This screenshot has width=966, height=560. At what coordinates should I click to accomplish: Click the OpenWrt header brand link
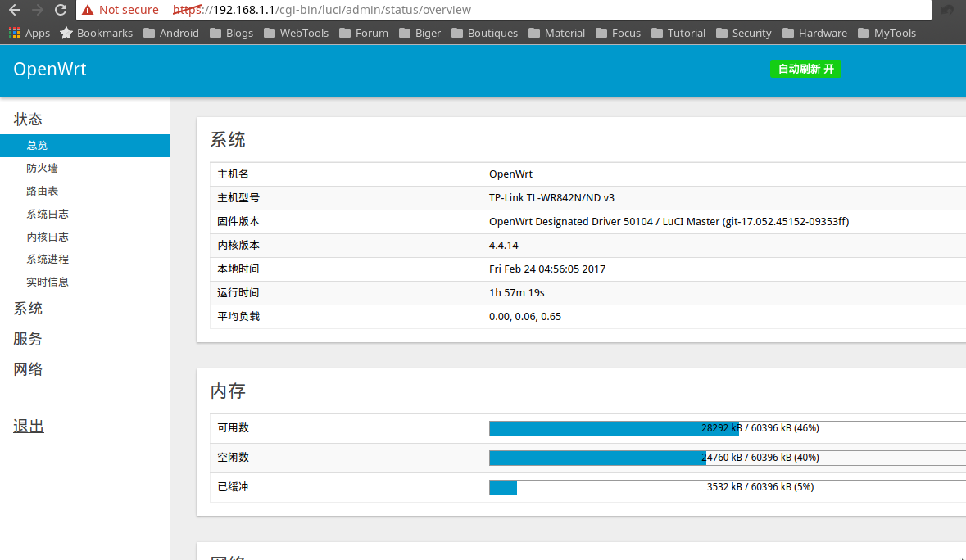(50, 70)
